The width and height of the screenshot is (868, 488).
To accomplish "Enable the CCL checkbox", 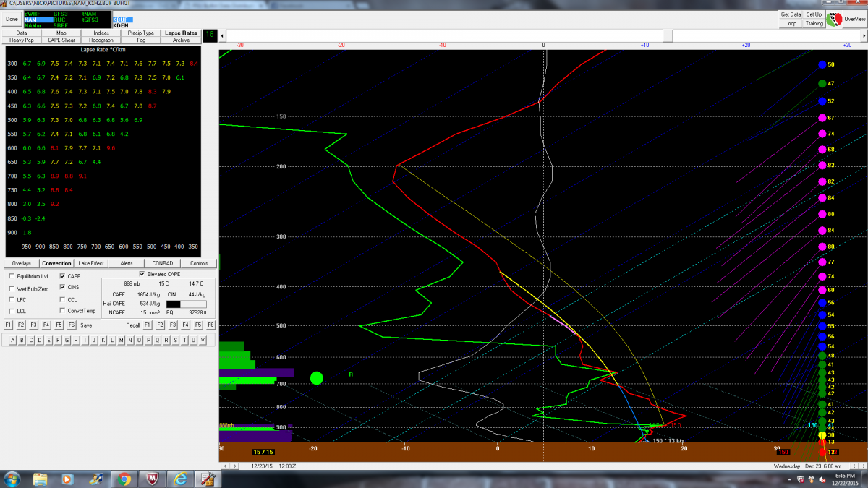I will pos(62,299).
